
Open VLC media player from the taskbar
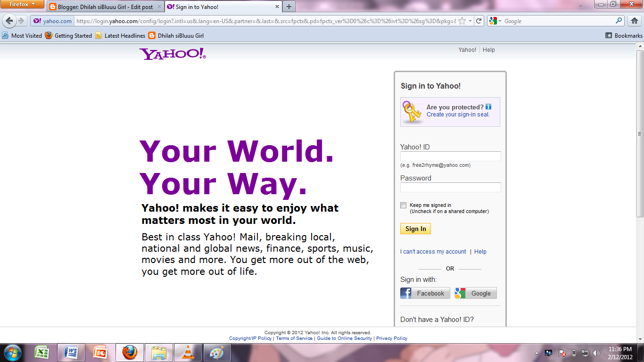[x=188, y=353]
